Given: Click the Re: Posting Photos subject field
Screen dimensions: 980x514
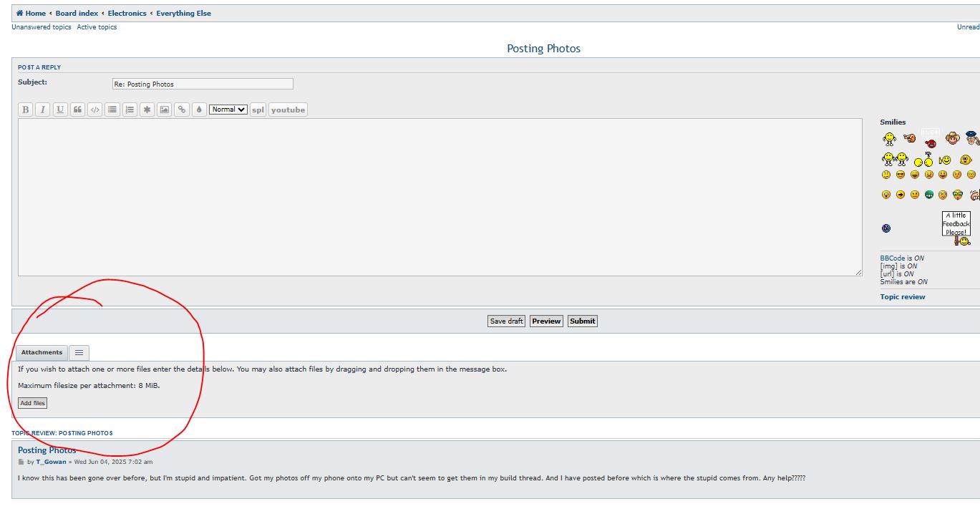Looking at the screenshot, I should tap(203, 84).
